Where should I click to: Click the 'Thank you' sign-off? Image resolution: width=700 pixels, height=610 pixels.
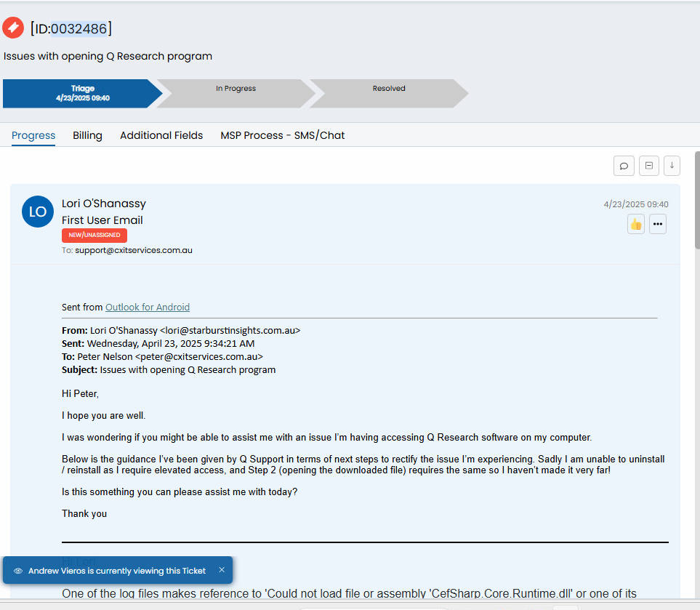pos(84,513)
